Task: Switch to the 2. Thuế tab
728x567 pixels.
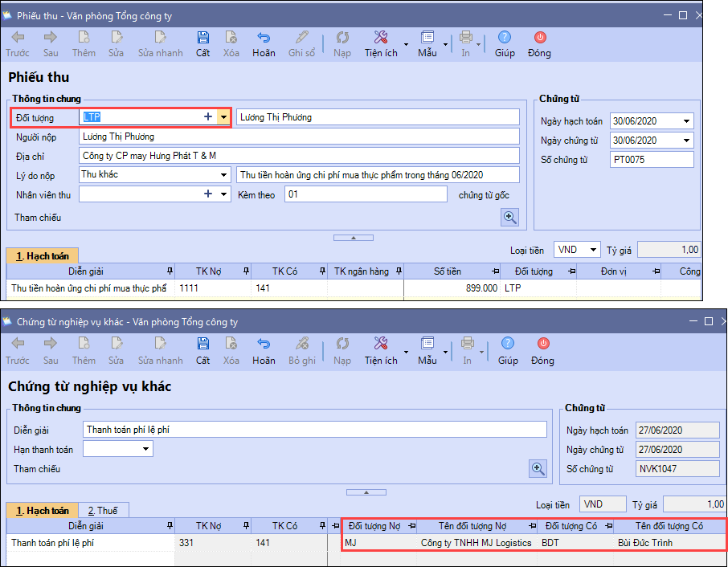Action: [x=104, y=510]
